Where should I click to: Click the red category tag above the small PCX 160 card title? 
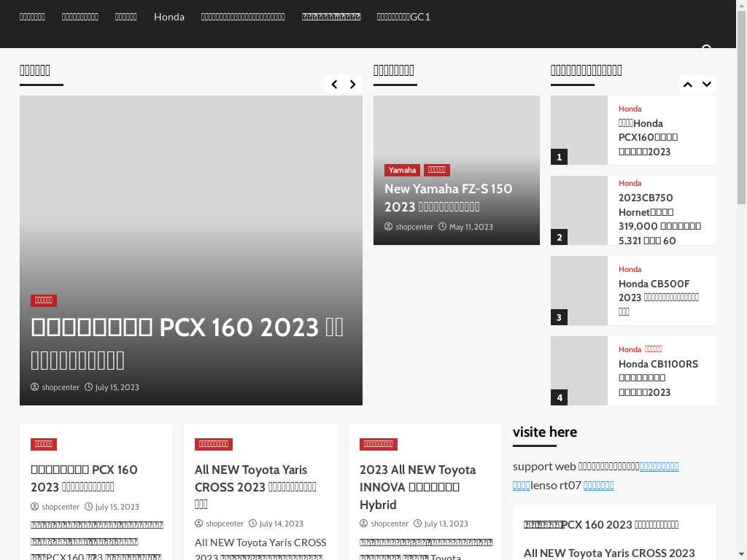coord(43,444)
